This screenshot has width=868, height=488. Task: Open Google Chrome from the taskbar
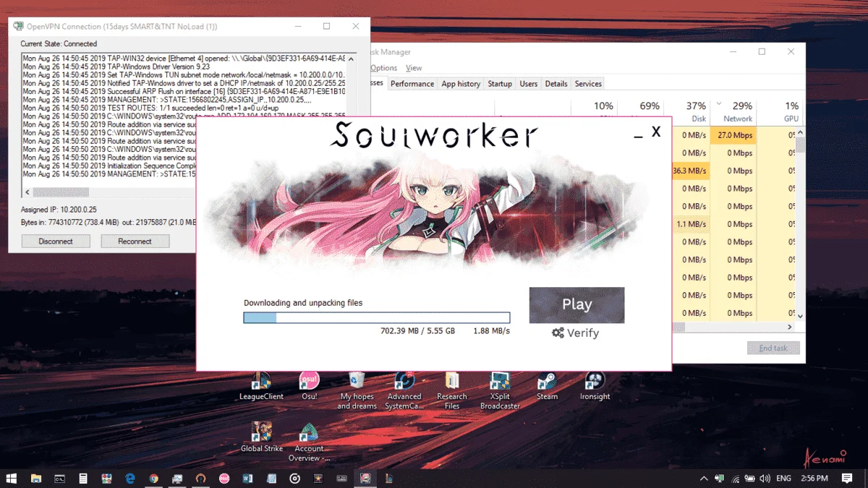coord(153,478)
